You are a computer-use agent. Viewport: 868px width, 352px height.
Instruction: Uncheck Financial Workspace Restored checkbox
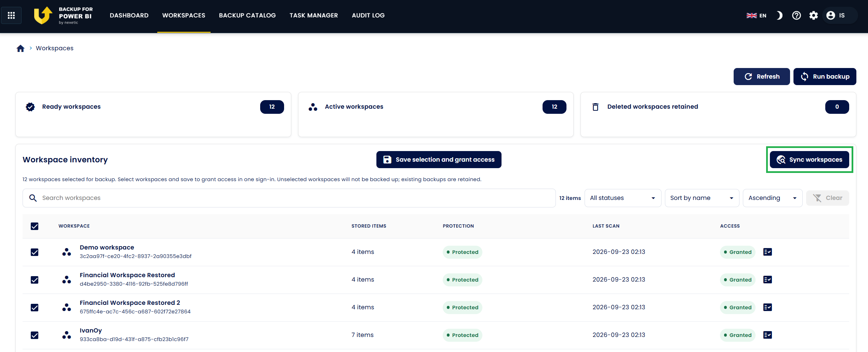coord(35,280)
